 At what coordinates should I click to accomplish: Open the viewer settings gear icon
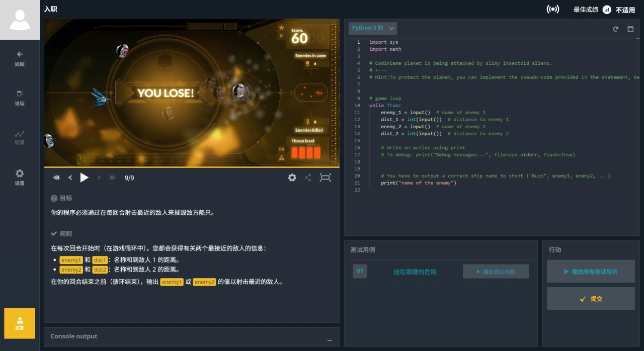(292, 178)
